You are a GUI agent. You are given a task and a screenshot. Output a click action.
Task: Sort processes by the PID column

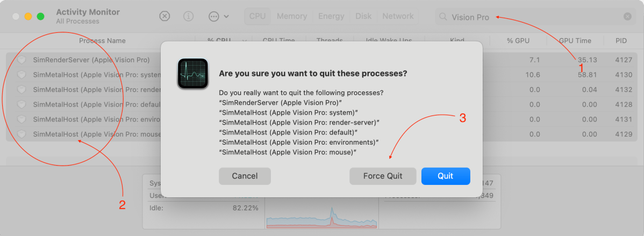[621, 41]
